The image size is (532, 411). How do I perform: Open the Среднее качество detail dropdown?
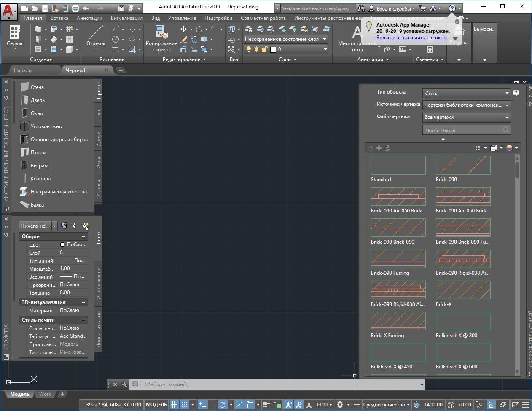(387, 405)
